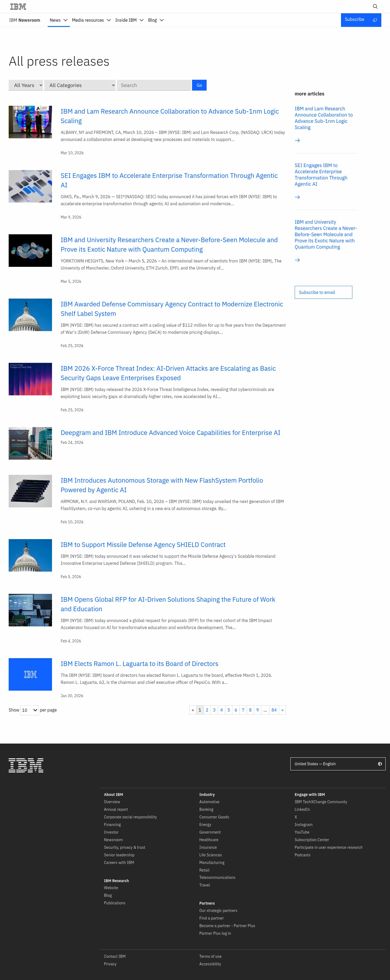
Task: Open Global RFP AI-Driven Solutions article
Action: pos(168,604)
